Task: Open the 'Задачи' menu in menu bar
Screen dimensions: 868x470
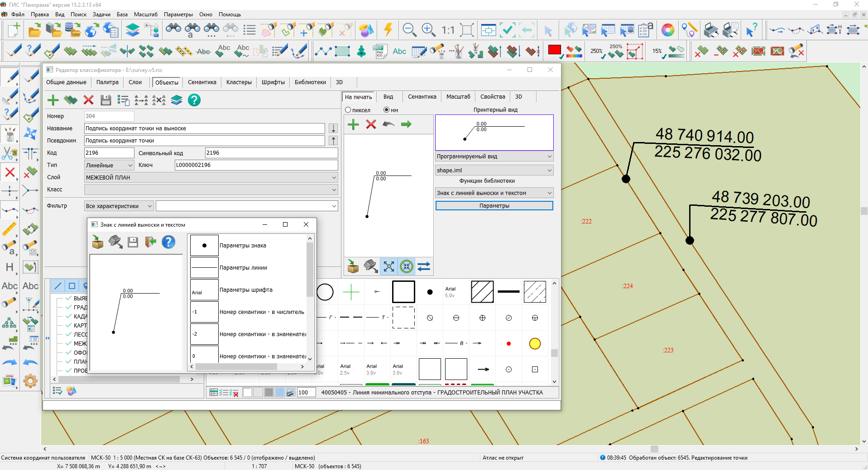Action: [101, 14]
